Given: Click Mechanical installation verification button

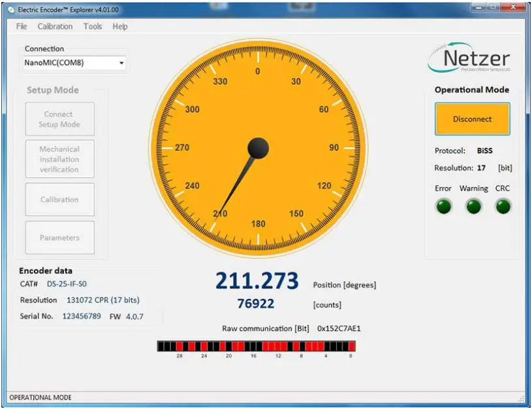Looking at the screenshot, I should point(59,159).
